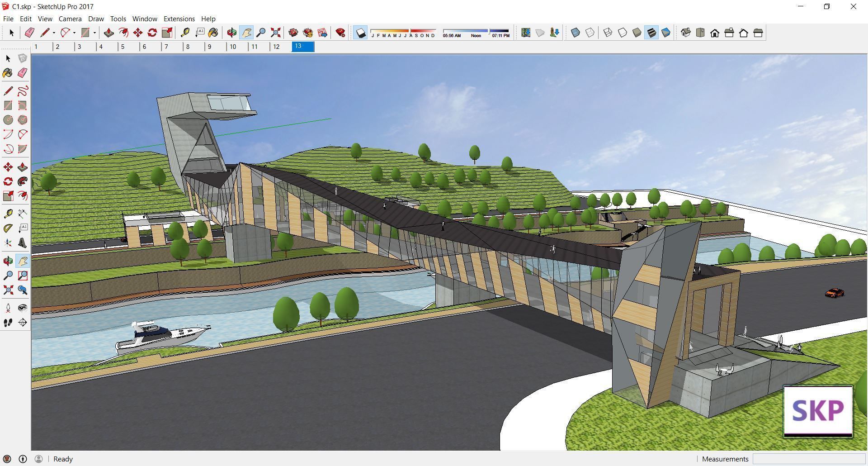Select the Look Around eye tool

click(x=23, y=308)
